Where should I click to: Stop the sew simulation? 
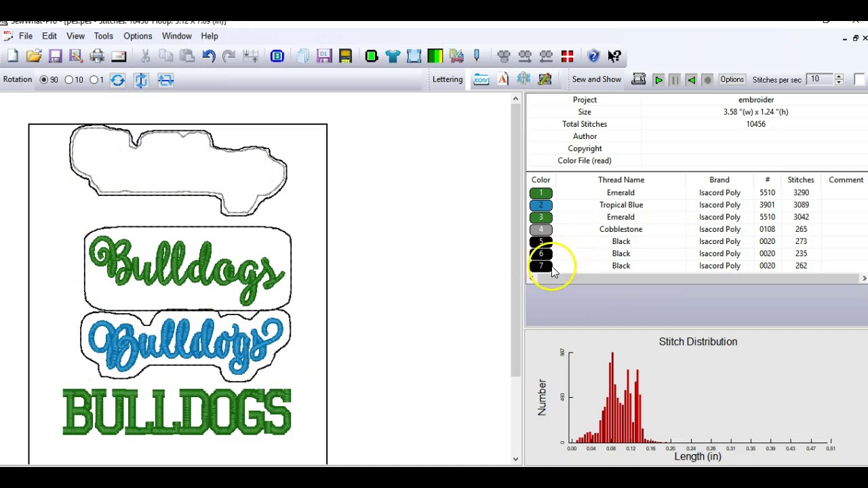(x=707, y=80)
